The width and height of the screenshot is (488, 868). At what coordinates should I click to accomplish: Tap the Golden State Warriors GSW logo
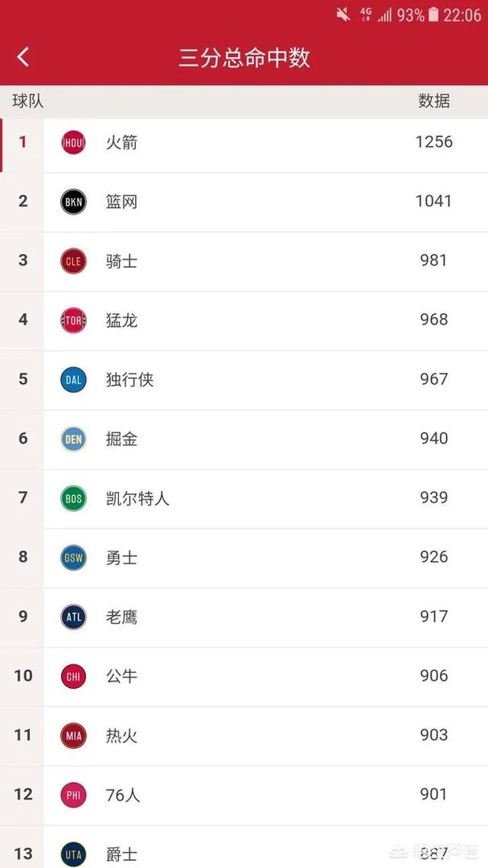coord(73,557)
